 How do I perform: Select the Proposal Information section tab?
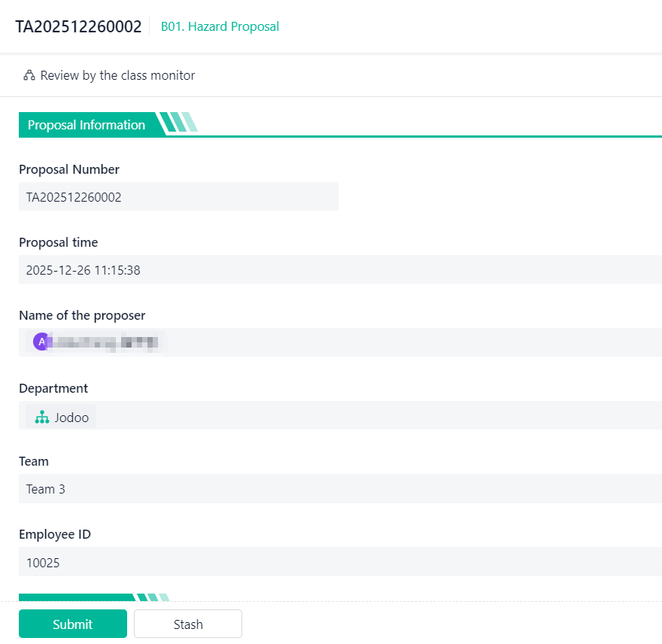tap(87, 125)
